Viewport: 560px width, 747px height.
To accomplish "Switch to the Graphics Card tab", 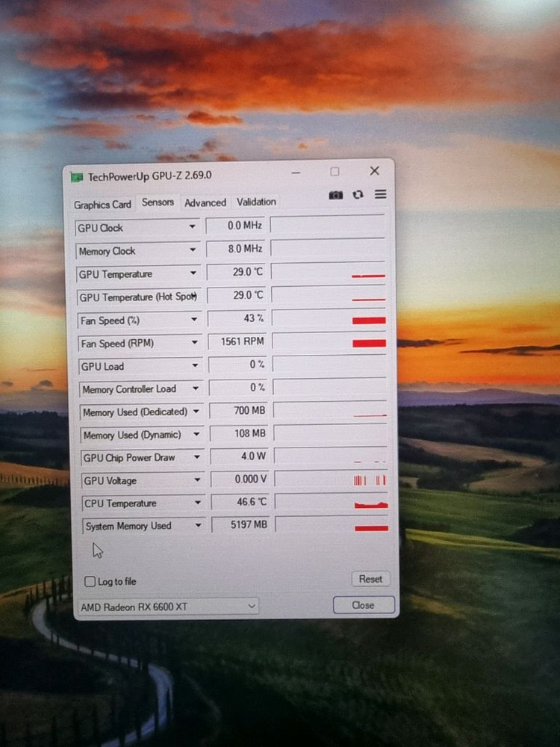I will (x=102, y=204).
